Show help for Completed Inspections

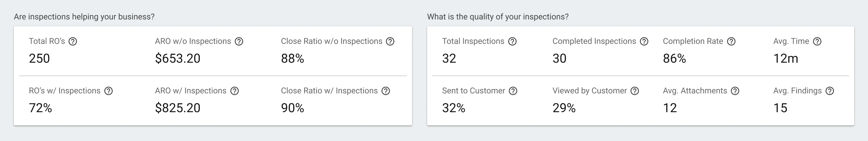pos(644,41)
